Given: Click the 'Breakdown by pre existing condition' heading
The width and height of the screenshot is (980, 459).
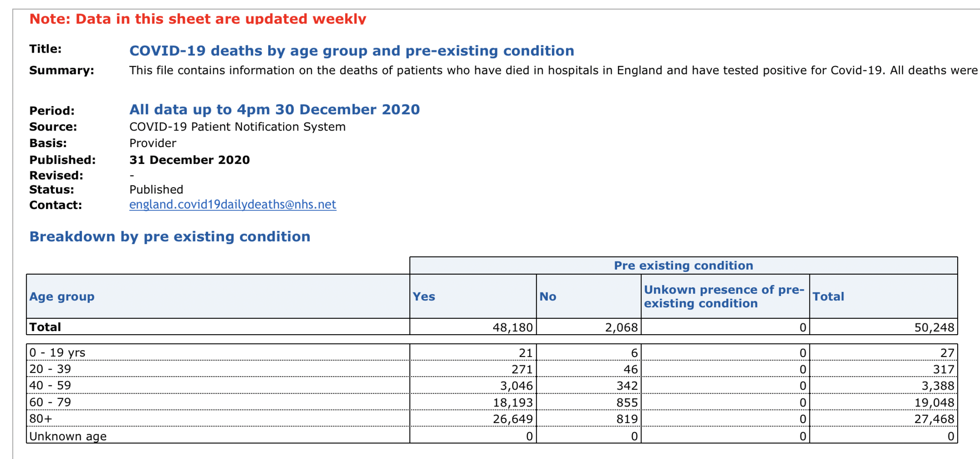Looking at the screenshot, I should [x=170, y=236].
